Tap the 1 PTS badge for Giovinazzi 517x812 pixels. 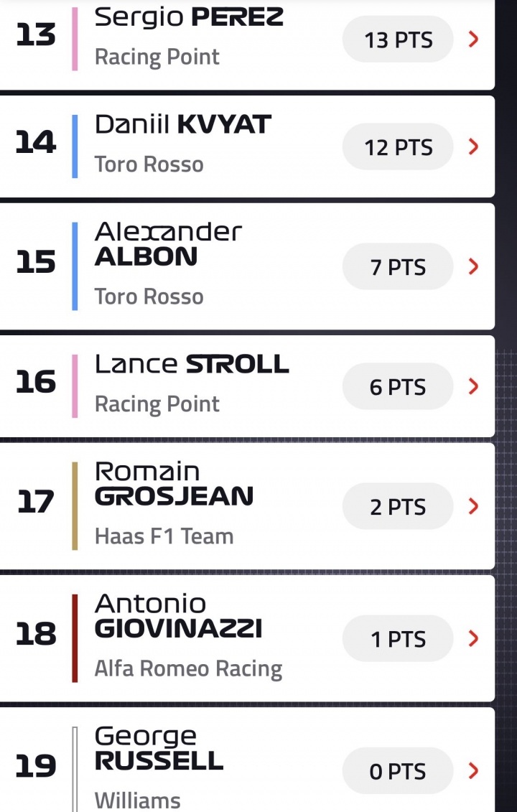click(398, 638)
